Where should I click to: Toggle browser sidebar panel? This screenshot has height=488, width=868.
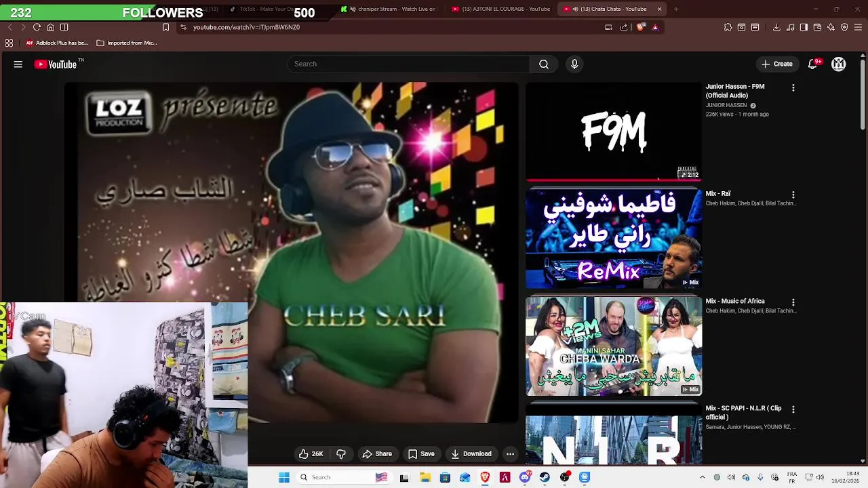point(804,27)
